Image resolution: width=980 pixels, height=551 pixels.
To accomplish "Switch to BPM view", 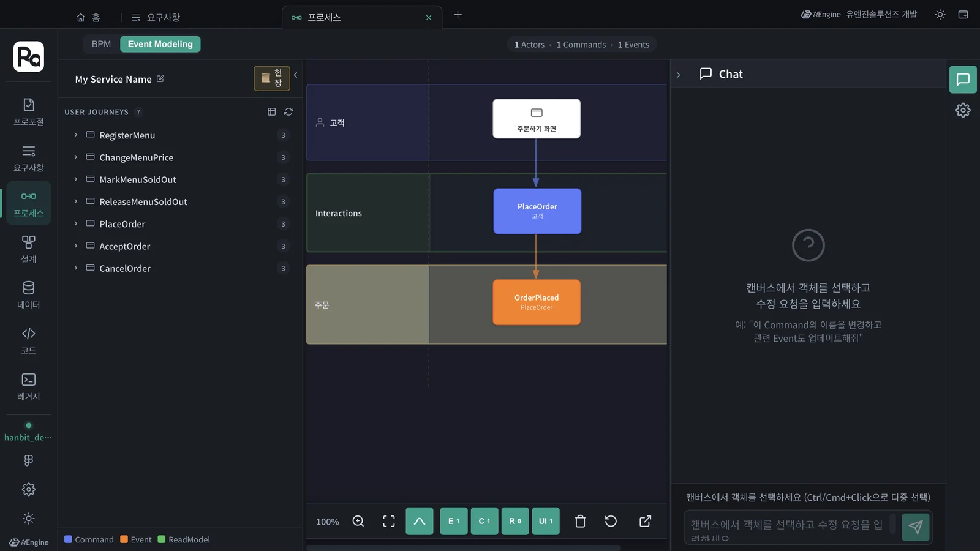I will (102, 44).
